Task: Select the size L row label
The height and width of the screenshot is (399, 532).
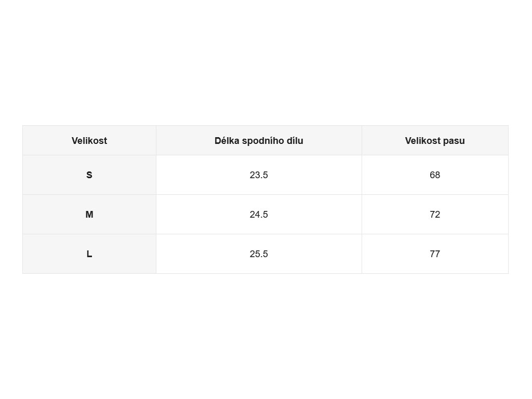Action: pos(89,254)
